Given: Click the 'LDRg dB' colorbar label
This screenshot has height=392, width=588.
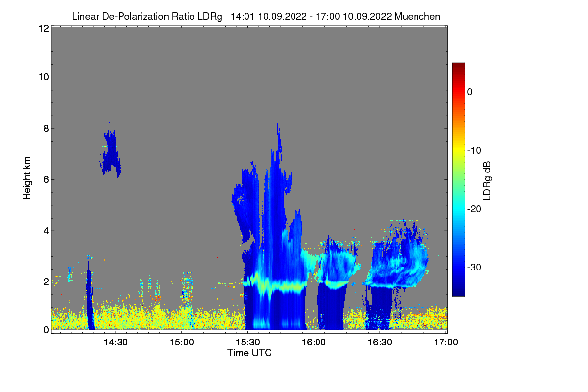Looking at the screenshot, I should click(487, 180).
